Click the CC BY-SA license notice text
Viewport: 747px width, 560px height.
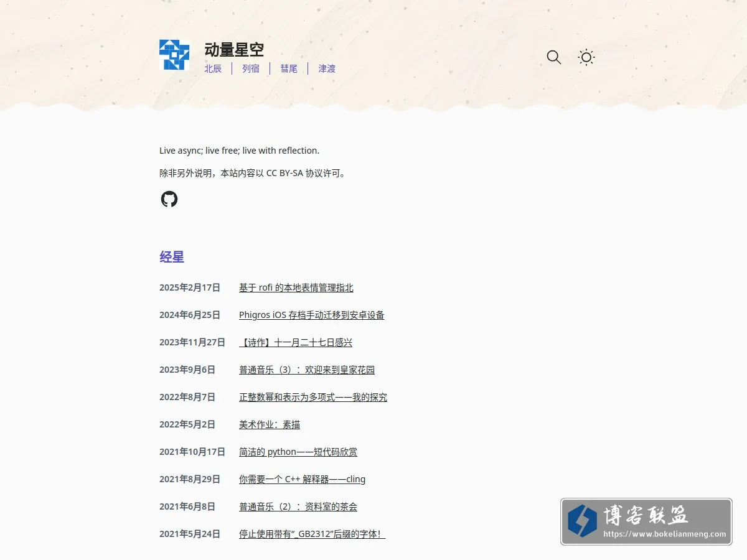tap(253, 173)
